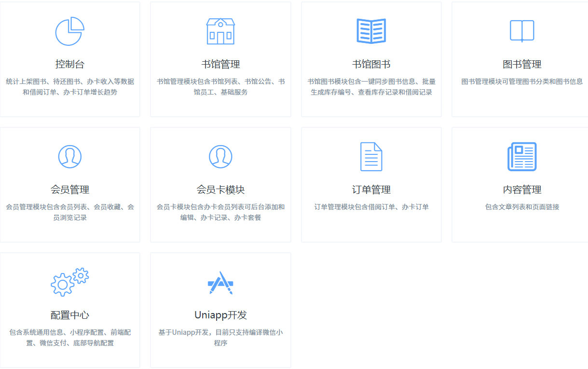This screenshot has width=588, height=369.
Task: Click the newspaper icon above 内容管理
Action: (522, 157)
